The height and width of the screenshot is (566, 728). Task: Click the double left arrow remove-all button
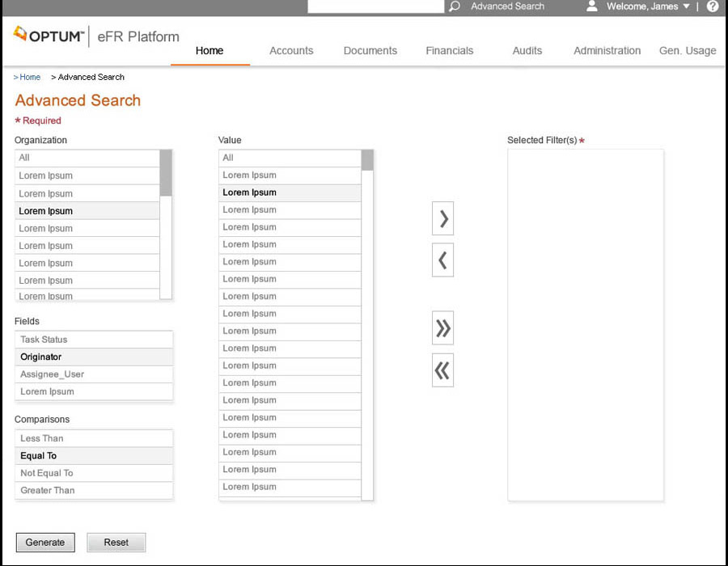click(x=442, y=370)
